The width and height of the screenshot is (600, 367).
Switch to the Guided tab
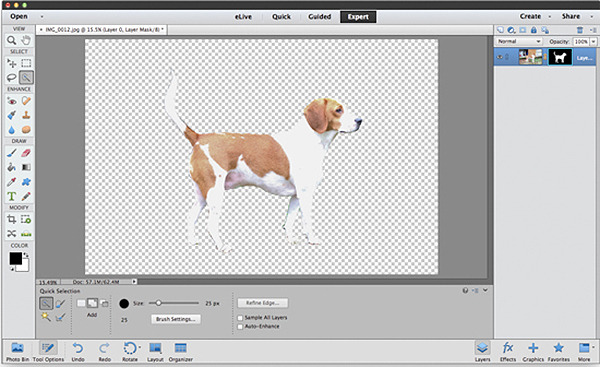[x=320, y=17]
